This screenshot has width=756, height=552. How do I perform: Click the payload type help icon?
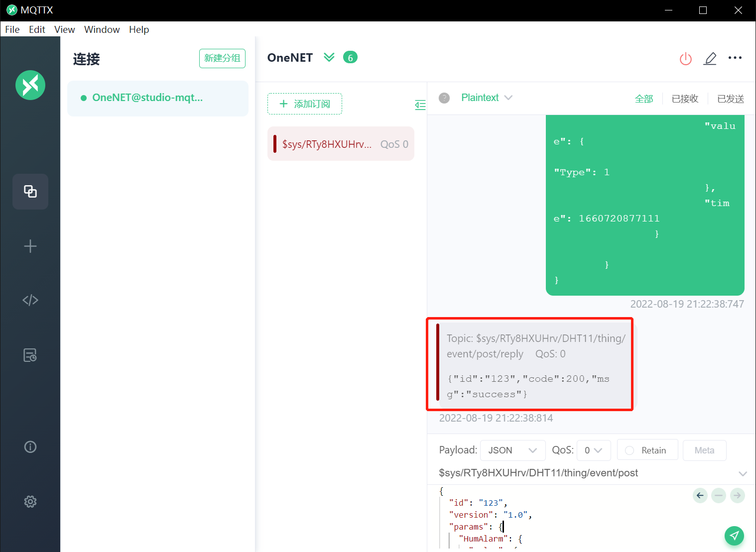(444, 98)
